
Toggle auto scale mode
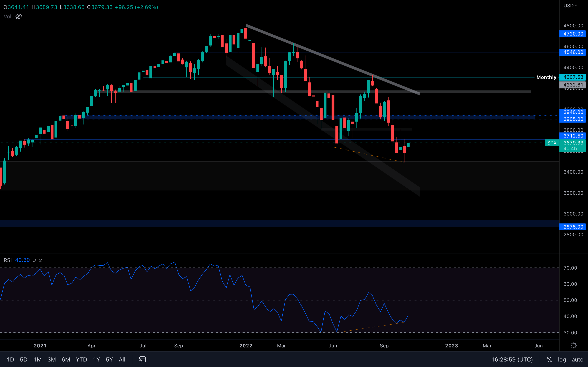[577, 359]
